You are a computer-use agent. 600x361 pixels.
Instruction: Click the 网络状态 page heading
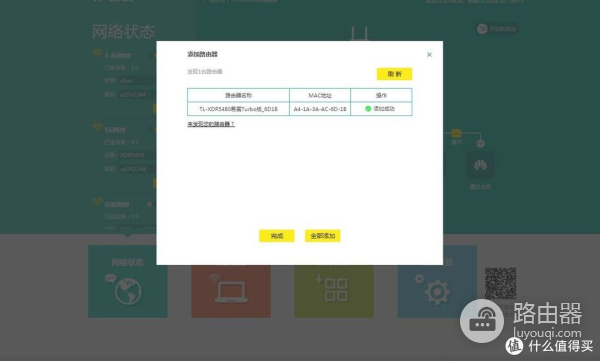[x=123, y=31]
